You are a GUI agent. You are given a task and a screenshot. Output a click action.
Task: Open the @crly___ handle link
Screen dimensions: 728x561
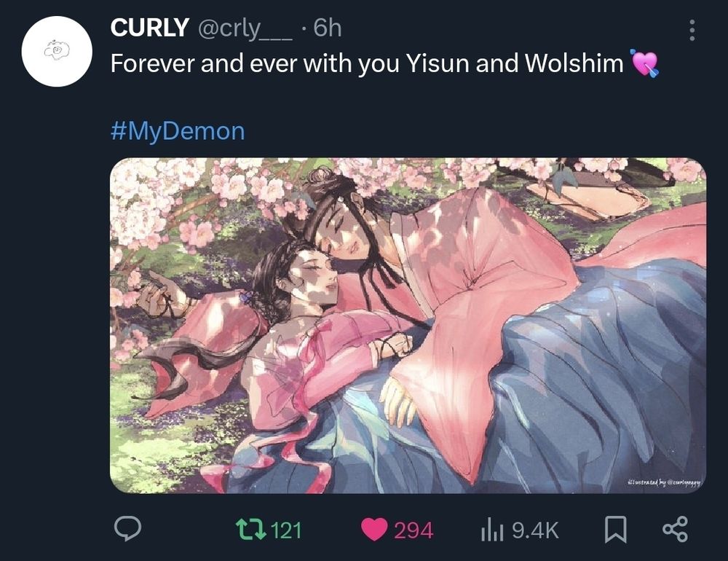click(x=245, y=29)
